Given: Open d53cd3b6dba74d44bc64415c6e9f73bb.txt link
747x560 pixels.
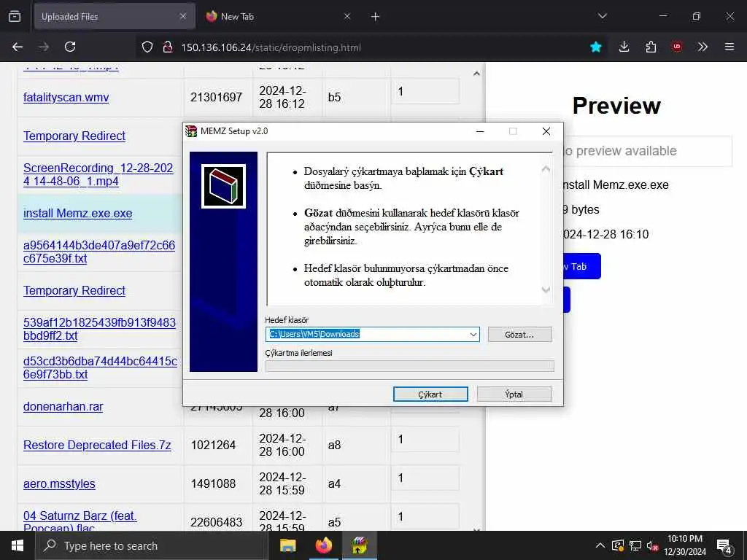Looking at the screenshot, I should [x=100, y=367].
